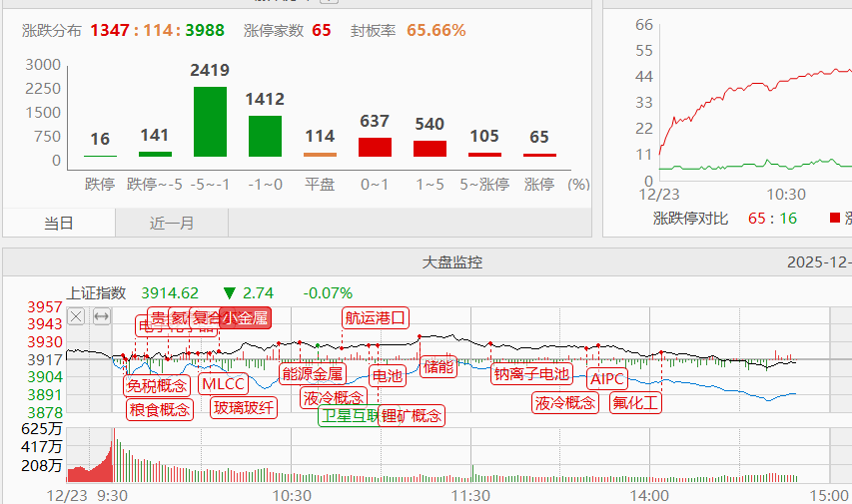This screenshot has width=852, height=504.
Task: Click the MLCC sector label
Action: (x=223, y=384)
